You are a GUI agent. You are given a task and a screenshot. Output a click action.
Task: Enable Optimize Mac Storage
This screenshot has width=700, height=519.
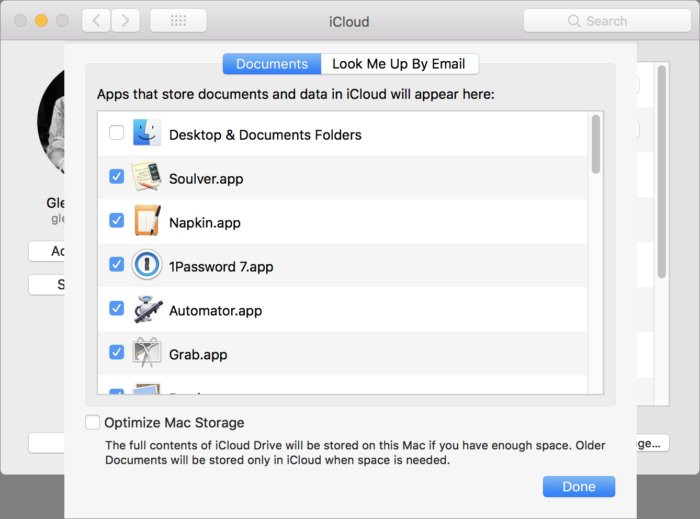[92, 422]
